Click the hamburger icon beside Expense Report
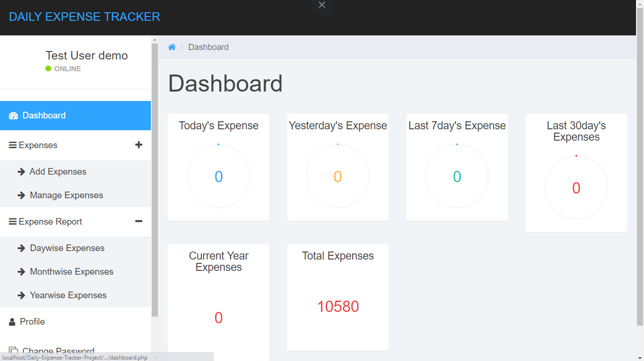 [x=11, y=221]
